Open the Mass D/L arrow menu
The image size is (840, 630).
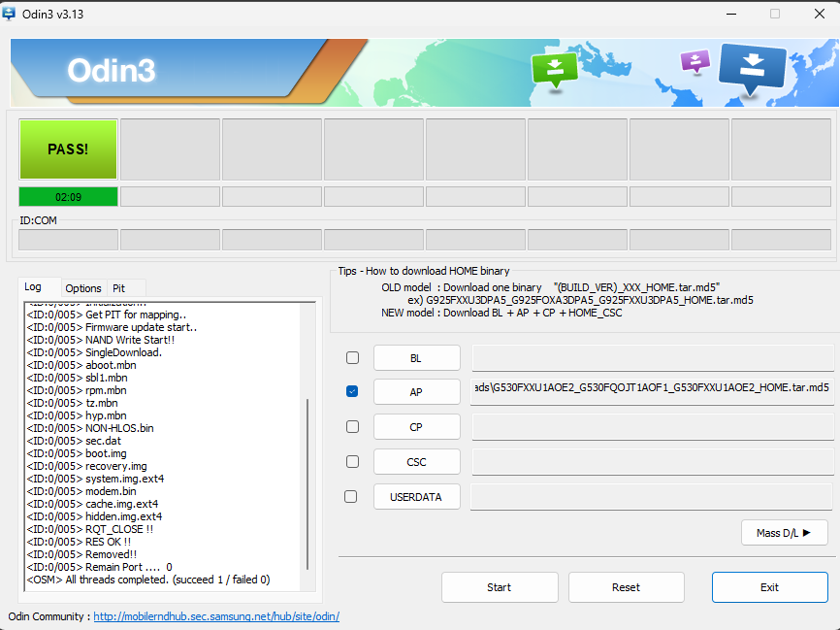pyautogui.click(x=785, y=532)
